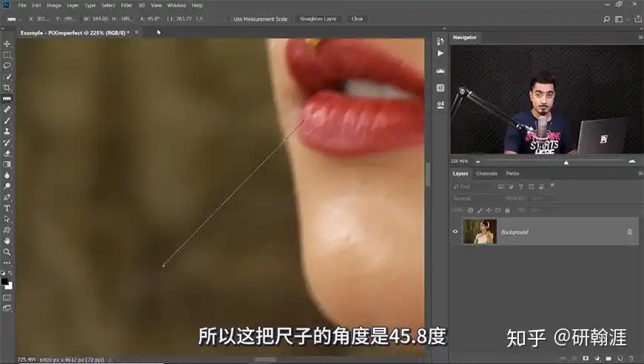Select the Quick Selection wand tool
Image resolution: width=644 pixels, height=364 pixels.
(x=7, y=77)
